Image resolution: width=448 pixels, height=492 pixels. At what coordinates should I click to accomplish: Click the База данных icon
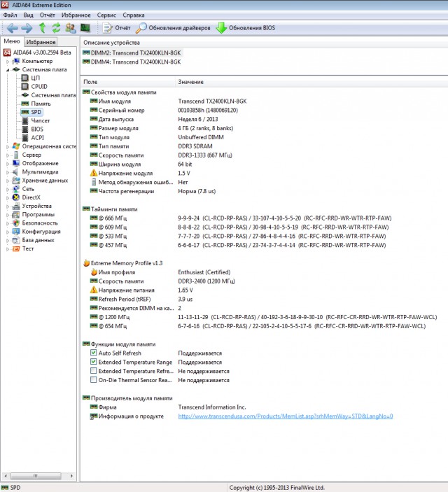click(16, 240)
